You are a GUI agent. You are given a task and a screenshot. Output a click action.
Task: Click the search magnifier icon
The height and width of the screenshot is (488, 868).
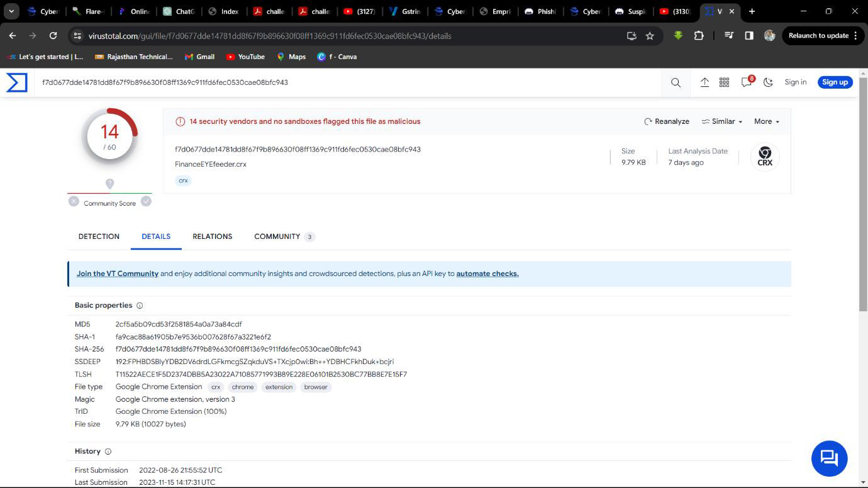click(x=676, y=82)
